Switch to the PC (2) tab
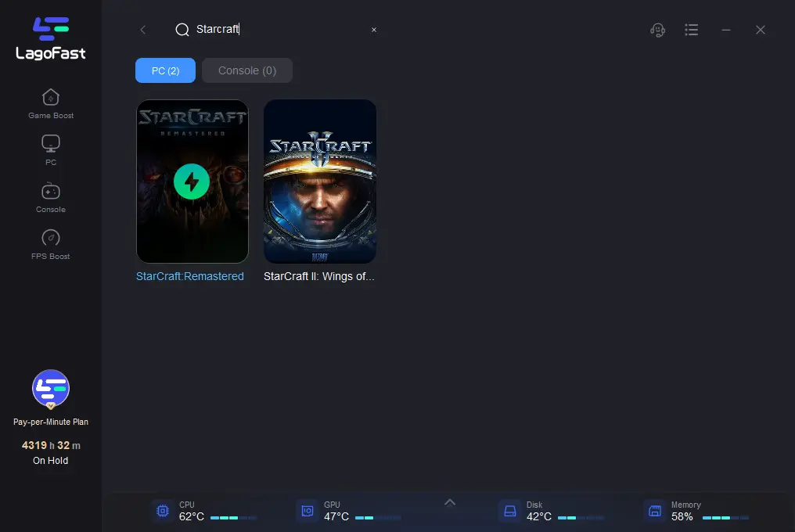The width and height of the screenshot is (795, 532). [x=165, y=70]
